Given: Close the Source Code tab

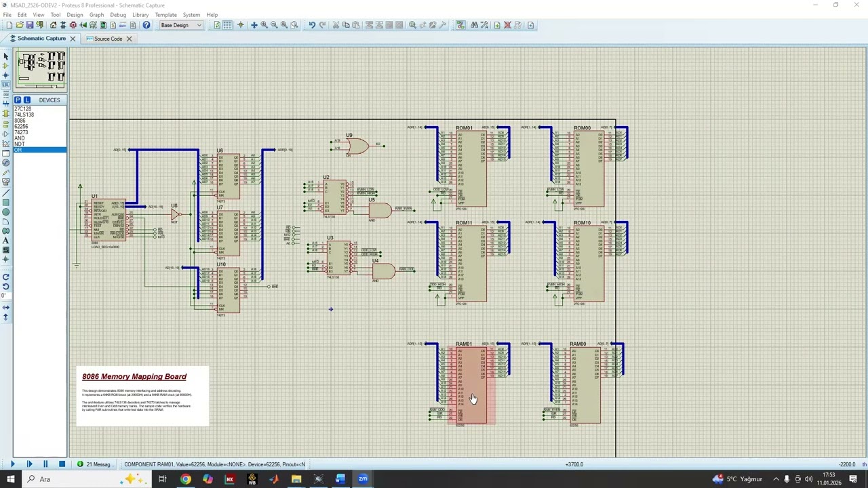Looking at the screenshot, I should tap(129, 39).
